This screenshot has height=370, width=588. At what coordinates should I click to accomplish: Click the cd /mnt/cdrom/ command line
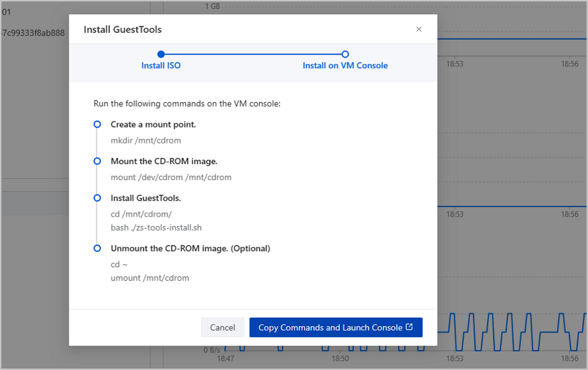pos(141,214)
